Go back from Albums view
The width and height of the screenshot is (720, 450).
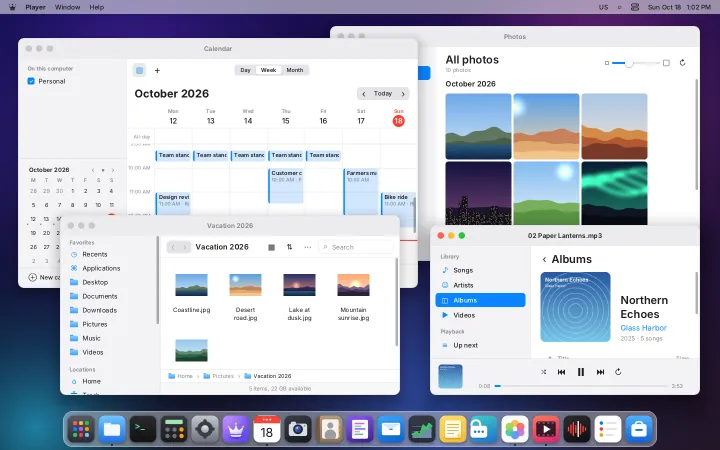click(544, 259)
